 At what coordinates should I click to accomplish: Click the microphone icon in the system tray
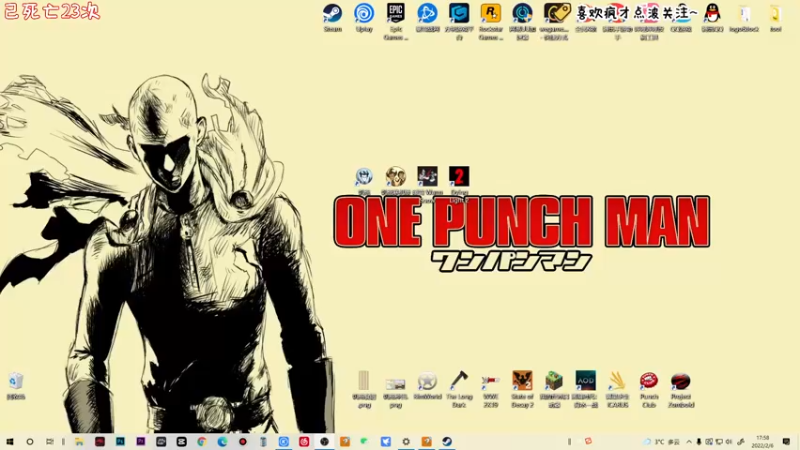pos(699,442)
